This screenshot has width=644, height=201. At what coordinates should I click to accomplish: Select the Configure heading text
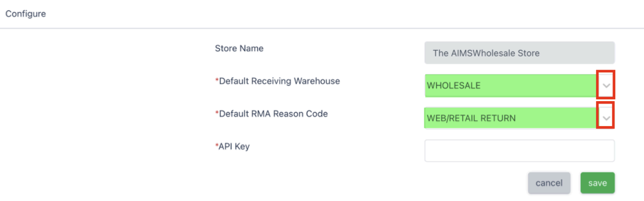coord(26,14)
